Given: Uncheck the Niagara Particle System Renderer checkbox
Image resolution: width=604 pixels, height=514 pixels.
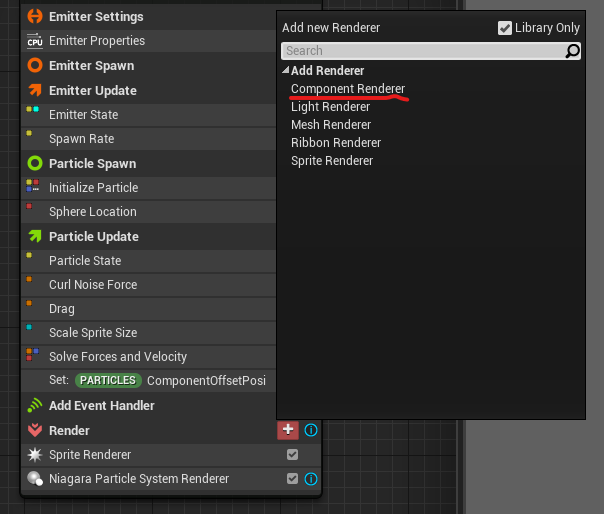Looking at the screenshot, I should (292, 479).
